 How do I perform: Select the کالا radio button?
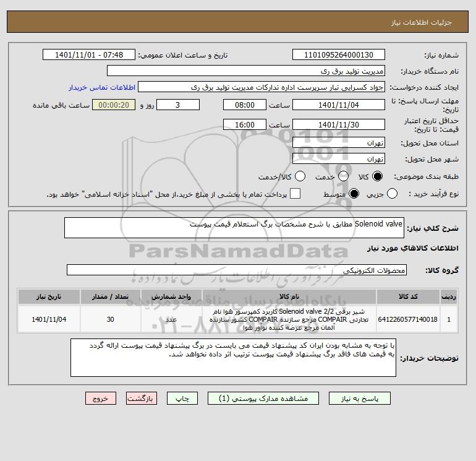377,176
